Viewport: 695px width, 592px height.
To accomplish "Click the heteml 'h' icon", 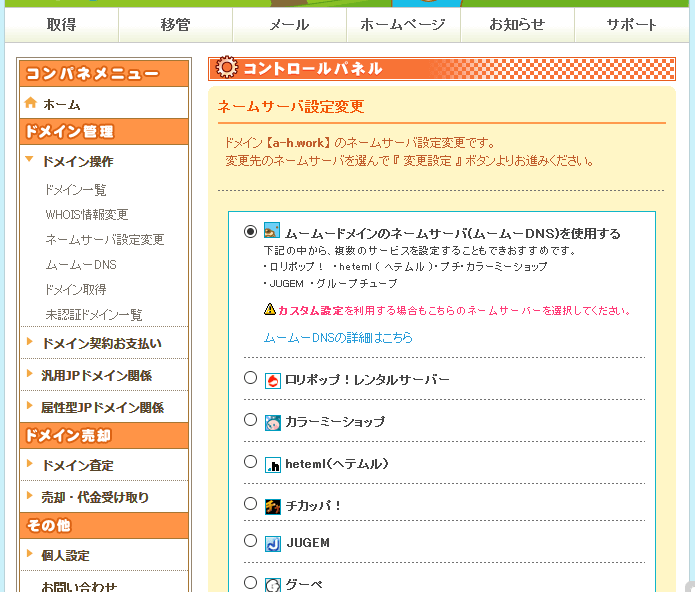I will point(273,465).
